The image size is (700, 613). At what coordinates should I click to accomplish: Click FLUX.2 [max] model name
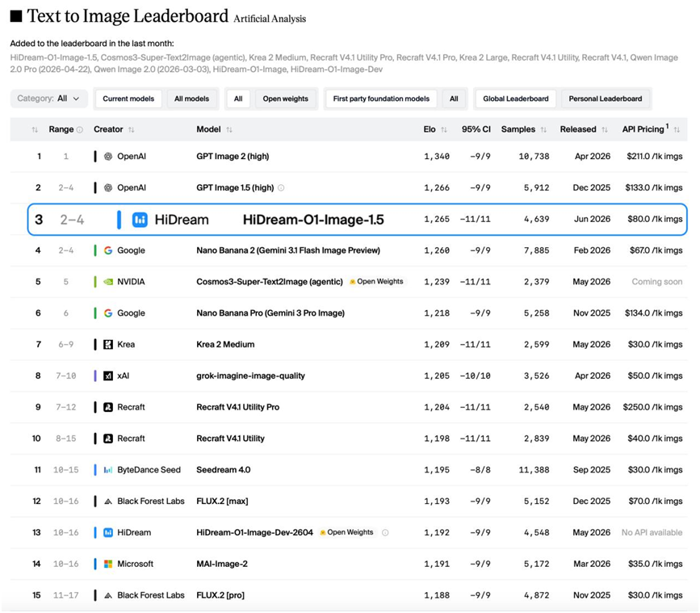coord(222,502)
